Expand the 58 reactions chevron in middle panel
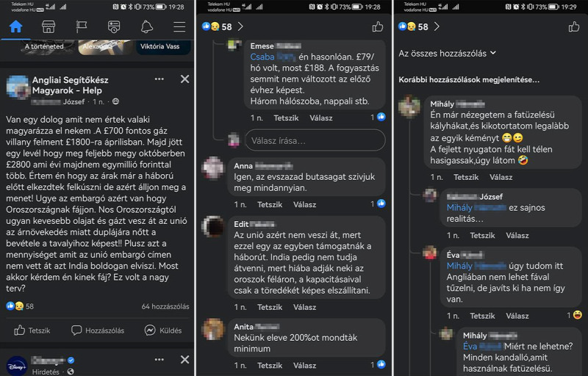The image size is (588, 376). pos(240,26)
